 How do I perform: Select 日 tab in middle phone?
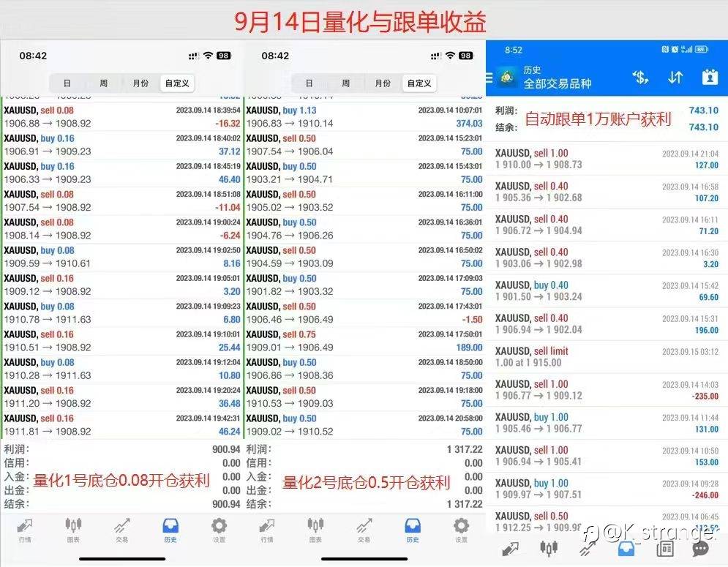(309, 83)
